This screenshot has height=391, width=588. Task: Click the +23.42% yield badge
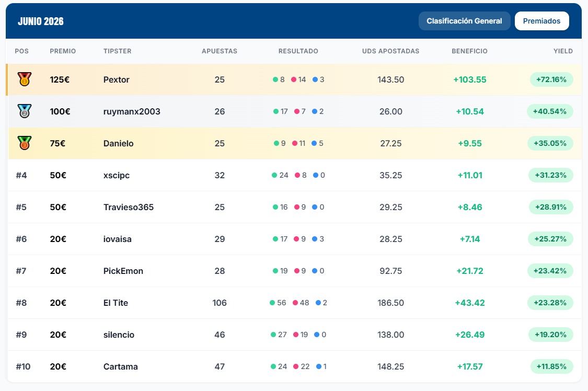click(550, 271)
